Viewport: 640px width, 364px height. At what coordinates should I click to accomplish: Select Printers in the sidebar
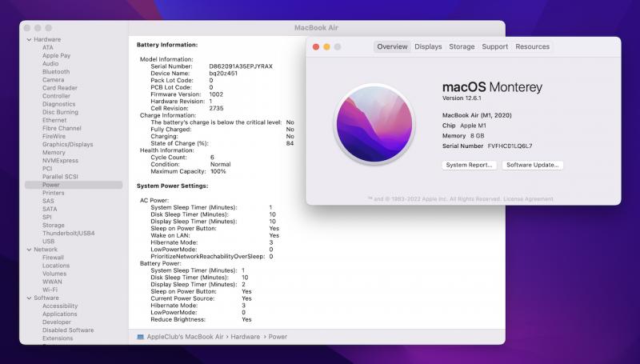(54, 193)
